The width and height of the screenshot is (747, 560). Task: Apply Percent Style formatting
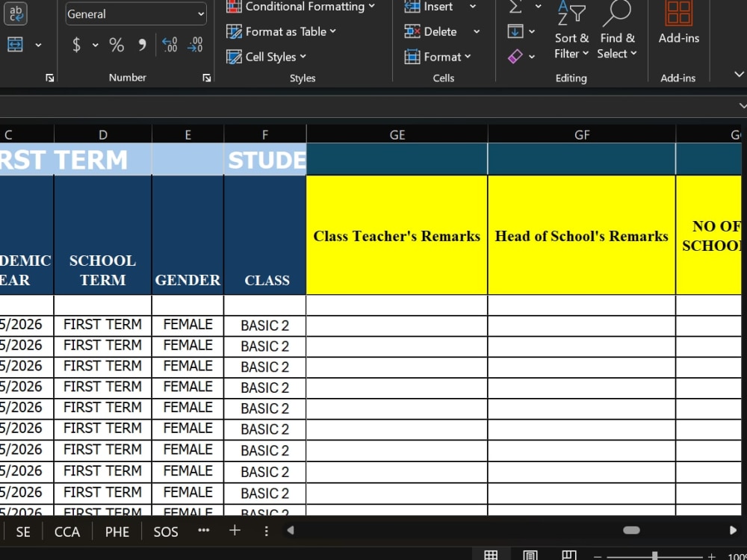click(117, 45)
